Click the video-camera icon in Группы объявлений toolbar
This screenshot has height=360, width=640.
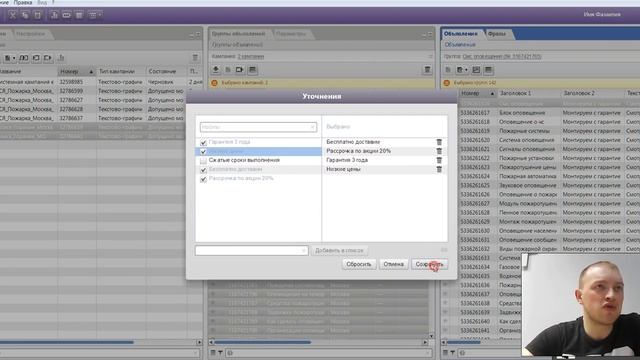(240, 70)
